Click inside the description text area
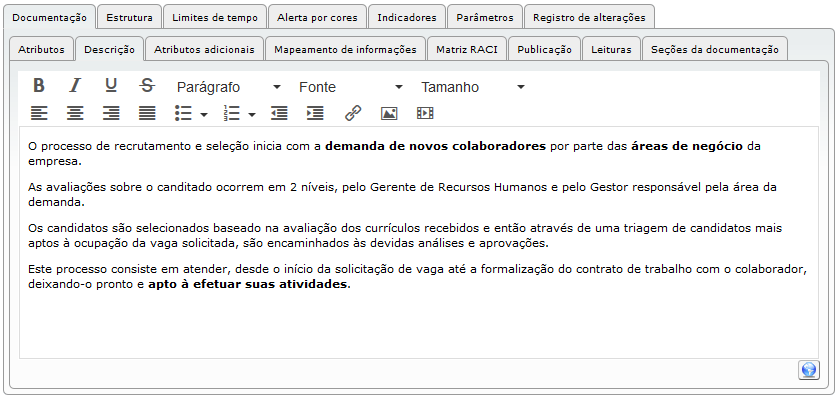Screen dimensions: 838x399 pyautogui.click(x=418, y=242)
